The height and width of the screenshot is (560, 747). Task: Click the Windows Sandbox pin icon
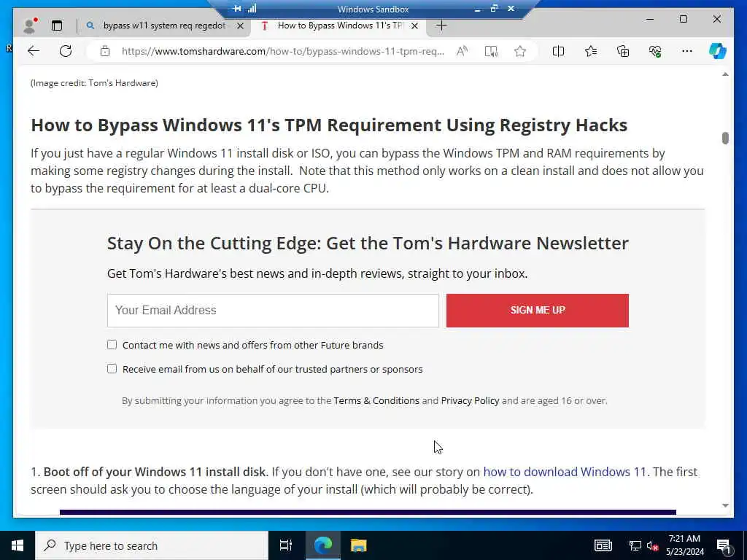pyautogui.click(x=237, y=9)
